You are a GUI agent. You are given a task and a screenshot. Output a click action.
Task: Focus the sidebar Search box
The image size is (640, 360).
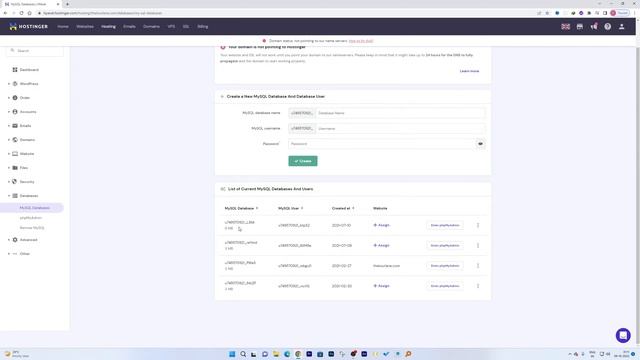(x=35, y=51)
